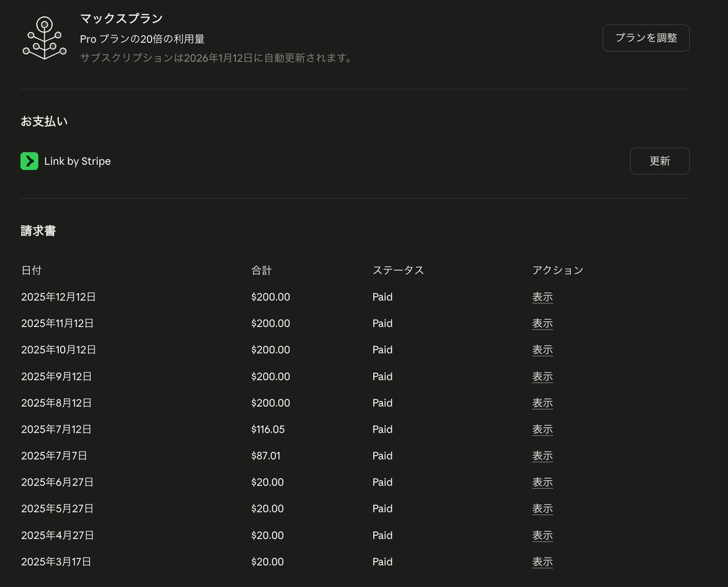
Task: Click $200.00 total in 2025年11月12日 row
Action: click(271, 324)
